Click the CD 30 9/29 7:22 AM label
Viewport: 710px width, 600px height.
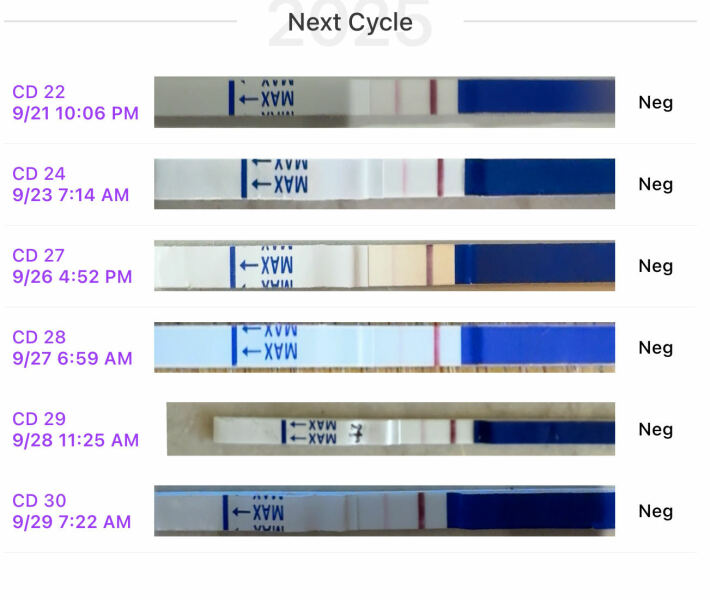pos(71,511)
